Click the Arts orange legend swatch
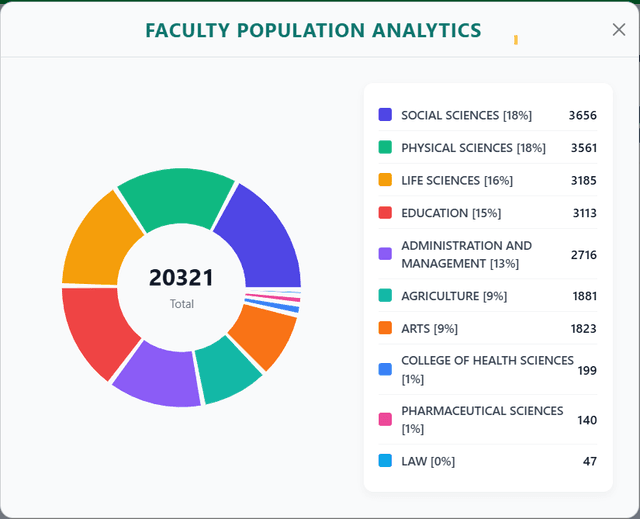This screenshot has height=519, width=640. click(x=385, y=328)
